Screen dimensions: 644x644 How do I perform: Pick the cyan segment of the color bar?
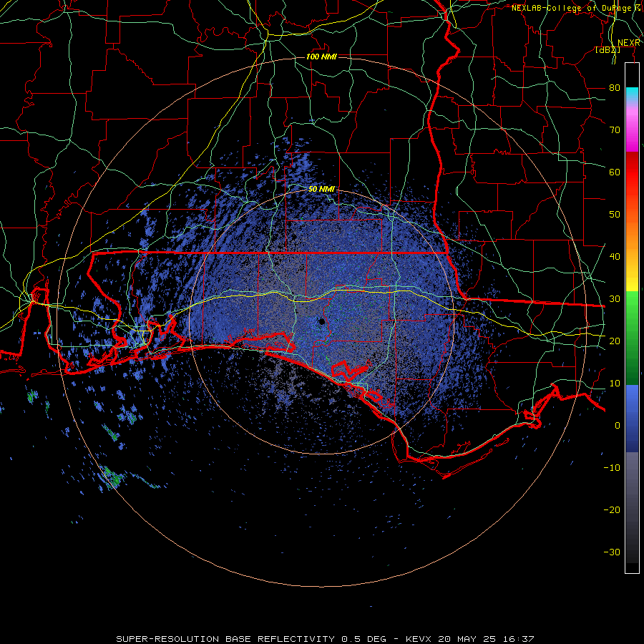tap(632, 94)
